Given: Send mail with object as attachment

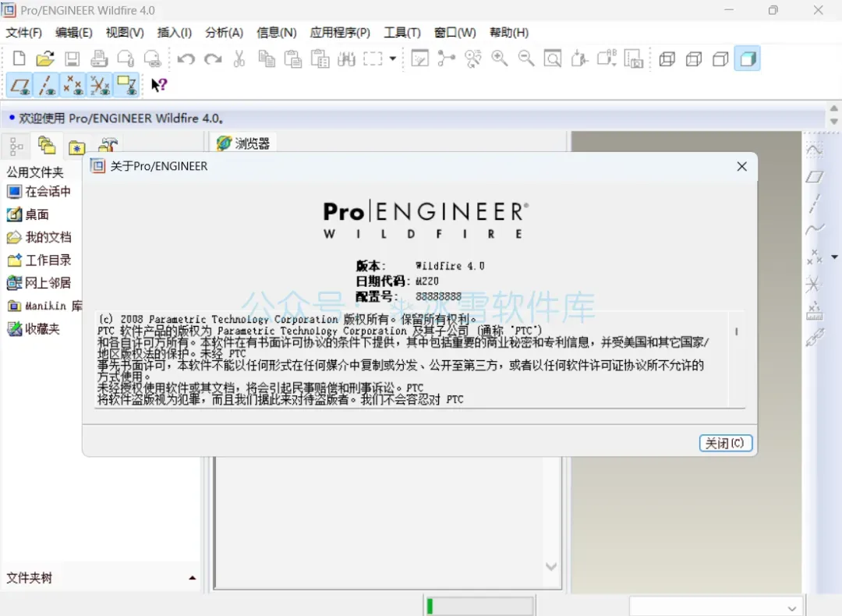Looking at the screenshot, I should (x=126, y=58).
